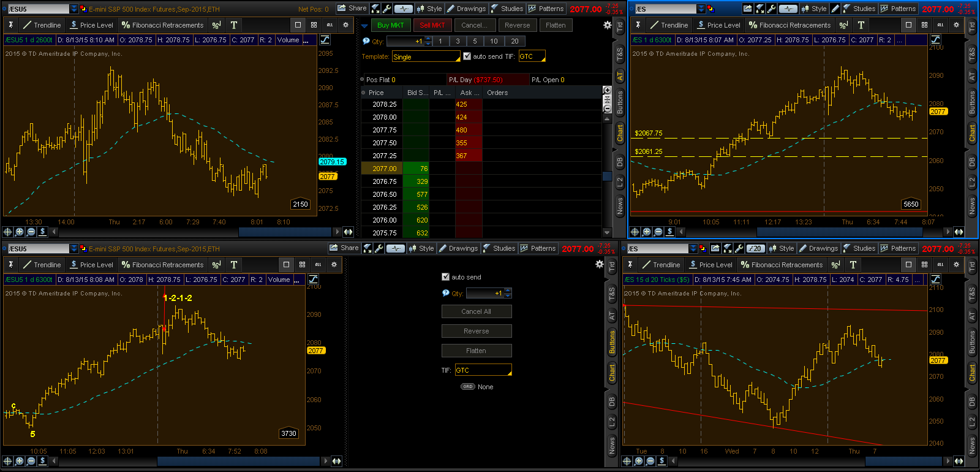Toggle the pulse live button in top-left header
Image resolution: width=980 pixels, height=472 pixels.
404,9
